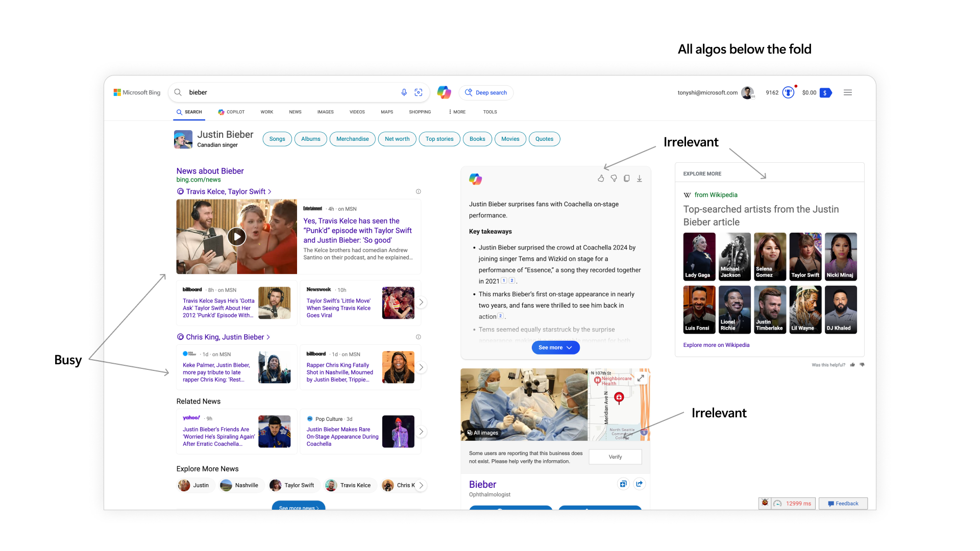Dislike the Copilot answer with thumbs down
980x551 pixels.
click(614, 179)
